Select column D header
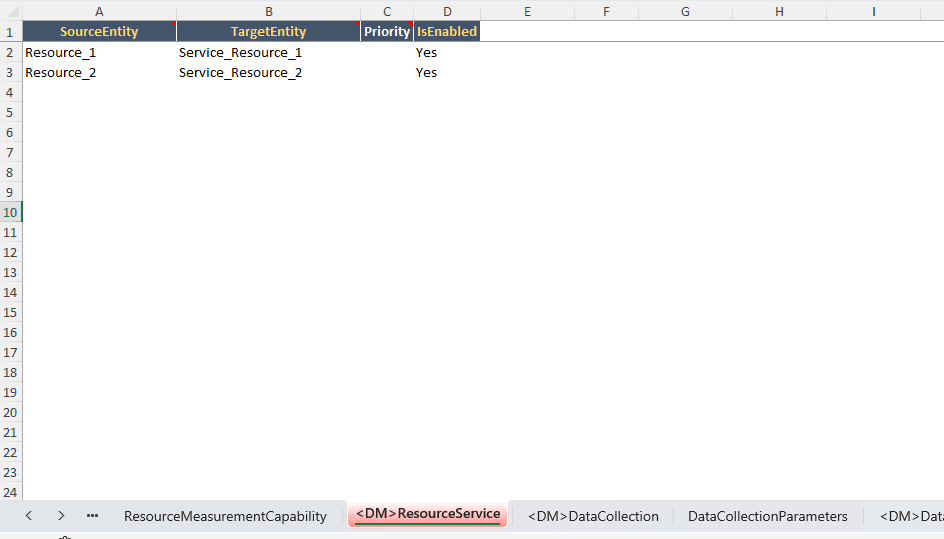The width and height of the screenshot is (944, 539). pyautogui.click(x=447, y=11)
